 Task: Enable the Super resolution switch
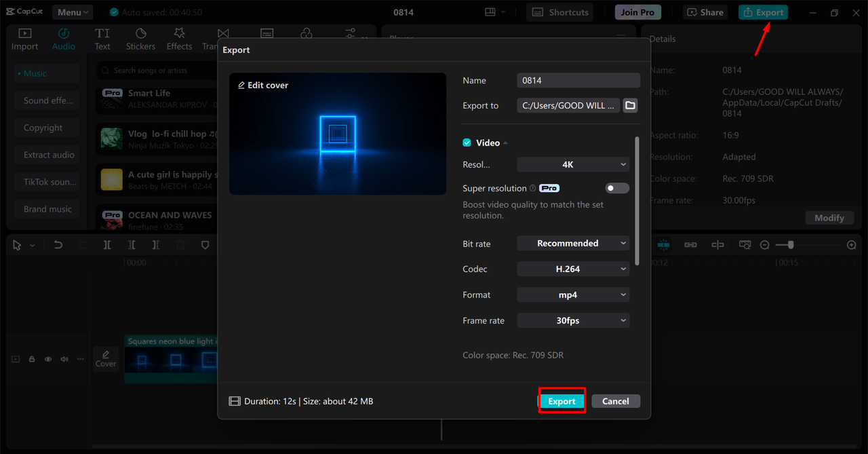pos(617,188)
